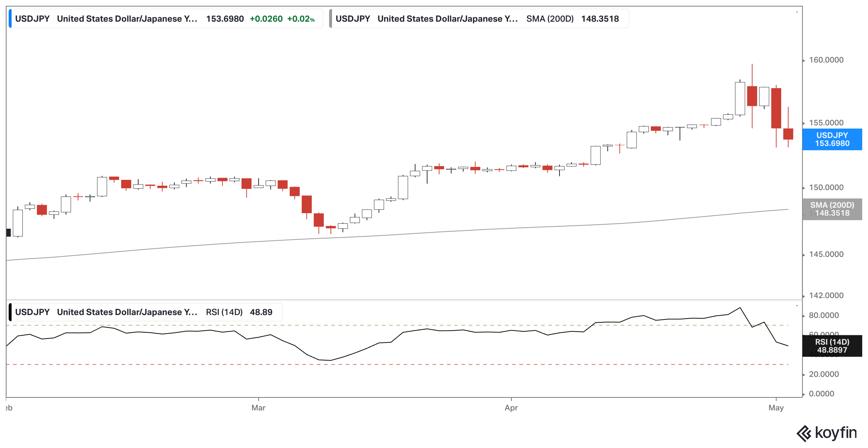
Task: Click the gray SMA (200D) axis tag
Action: (832, 209)
